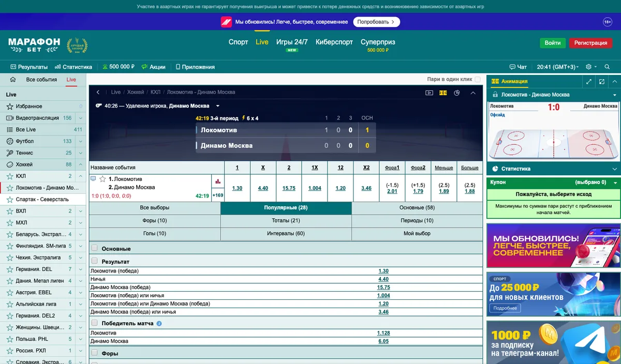Tick the Основные section checkbox
Image resolution: width=621 pixels, height=364 pixels.
[95, 248]
